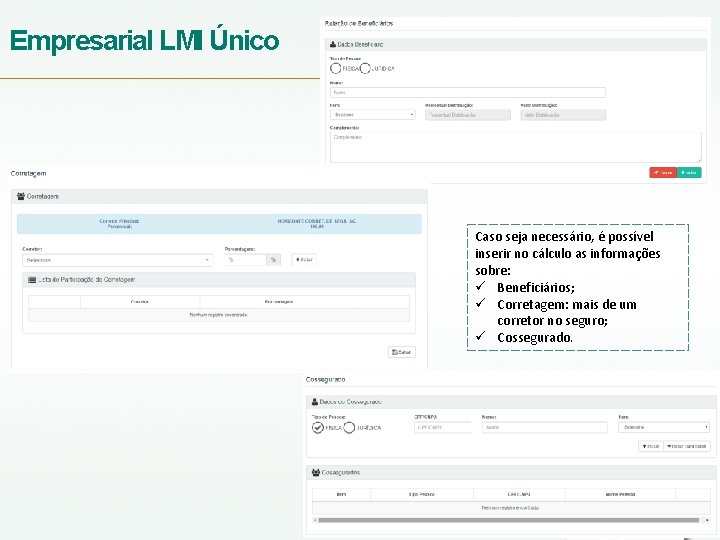Viewport: 720px width, 540px height.
Task: Click person icon in Dados do Cossegurado header
Action: pos(315,402)
